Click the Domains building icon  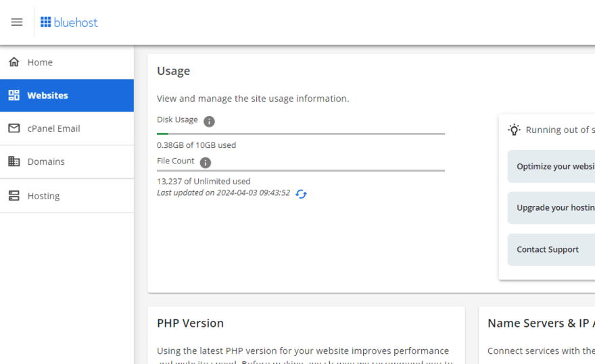(x=14, y=161)
